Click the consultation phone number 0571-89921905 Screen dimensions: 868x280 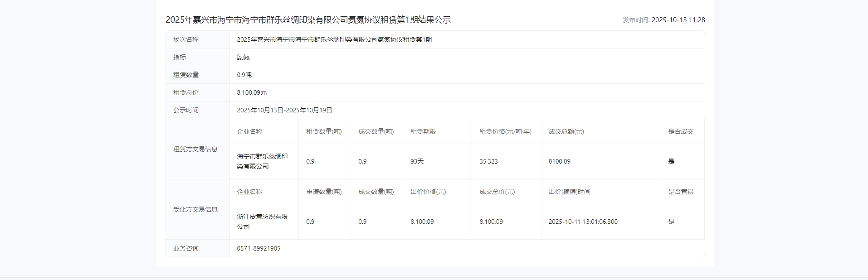coord(258,248)
